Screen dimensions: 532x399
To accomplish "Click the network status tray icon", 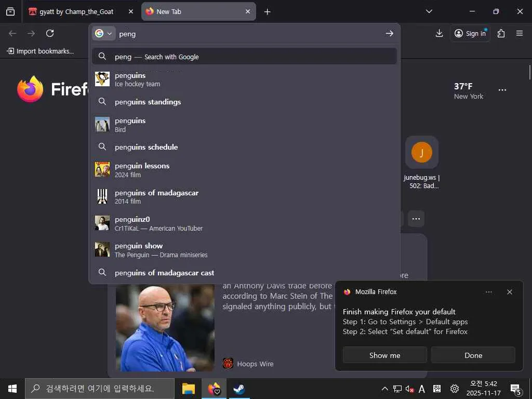I will (397, 389).
